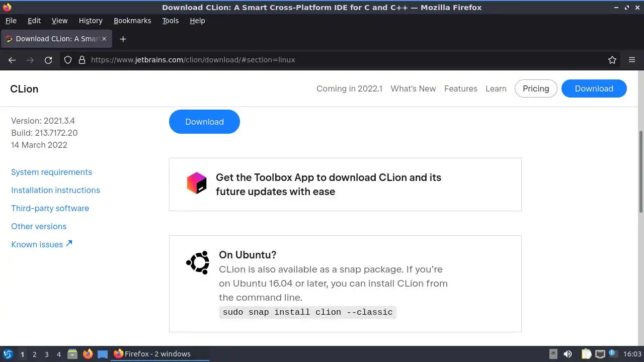Open Coming in 2022.1 page
The width and height of the screenshot is (644, 362).
(349, 88)
